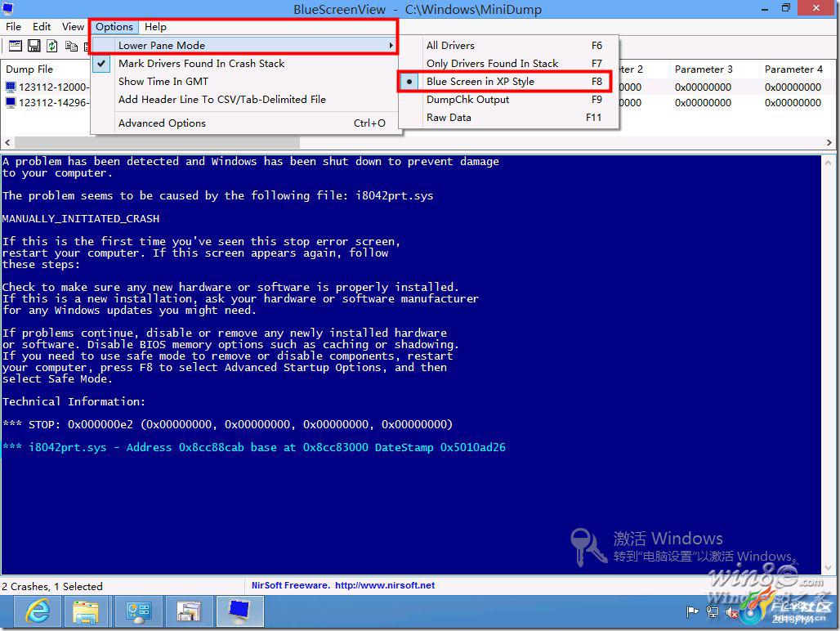This screenshot has width=840, height=631.
Task: Open Advanced Options from the menu
Action: click(246, 123)
